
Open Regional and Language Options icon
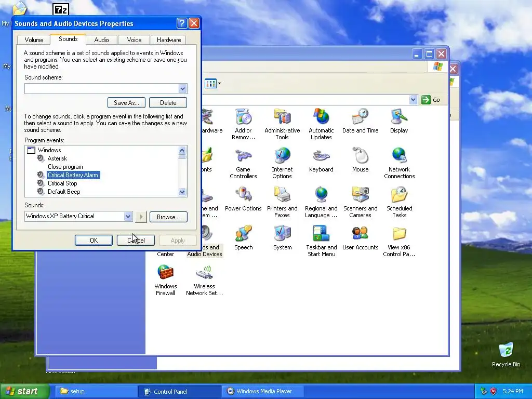click(x=321, y=202)
